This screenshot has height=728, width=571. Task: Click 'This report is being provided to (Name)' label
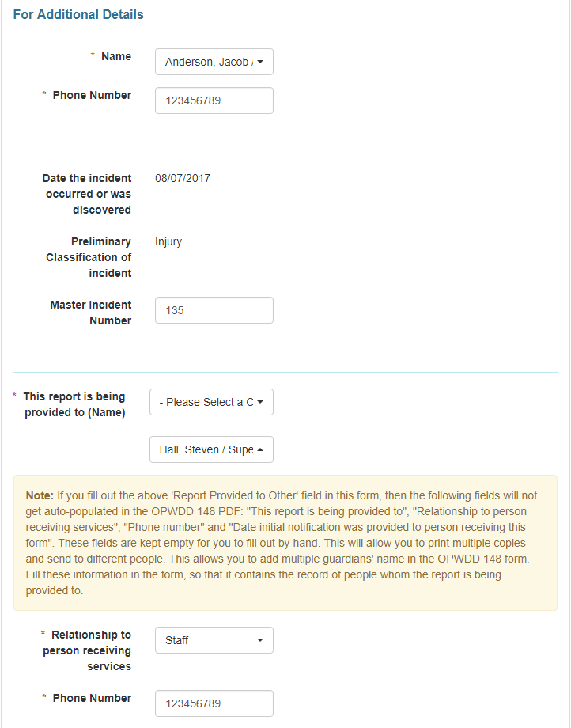pyautogui.click(x=74, y=404)
